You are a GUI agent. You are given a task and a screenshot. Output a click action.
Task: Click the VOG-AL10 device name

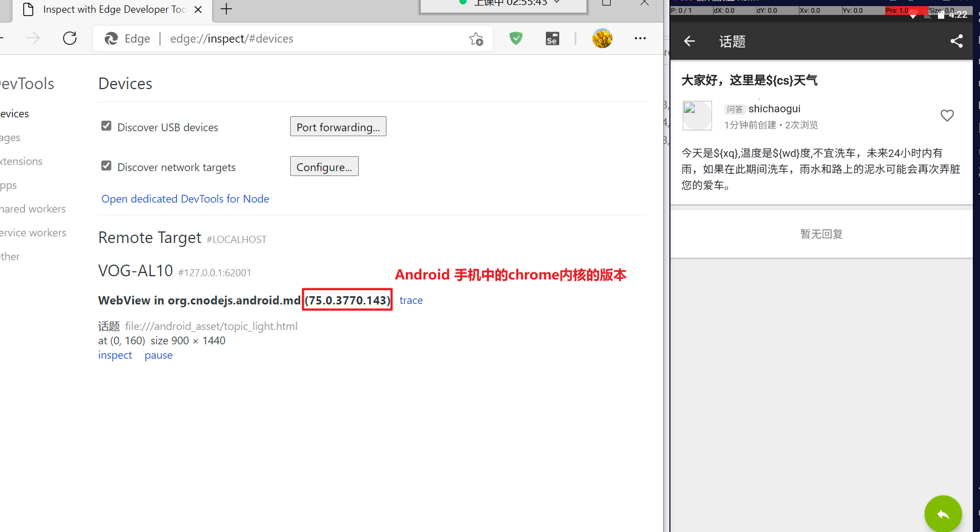pyautogui.click(x=136, y=271)
